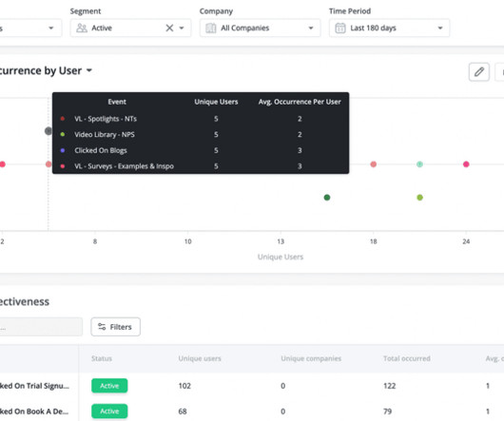
Task: Click the Clicked On Book A Demo row name
Action: pyautogui.click(x=34, y=411)
